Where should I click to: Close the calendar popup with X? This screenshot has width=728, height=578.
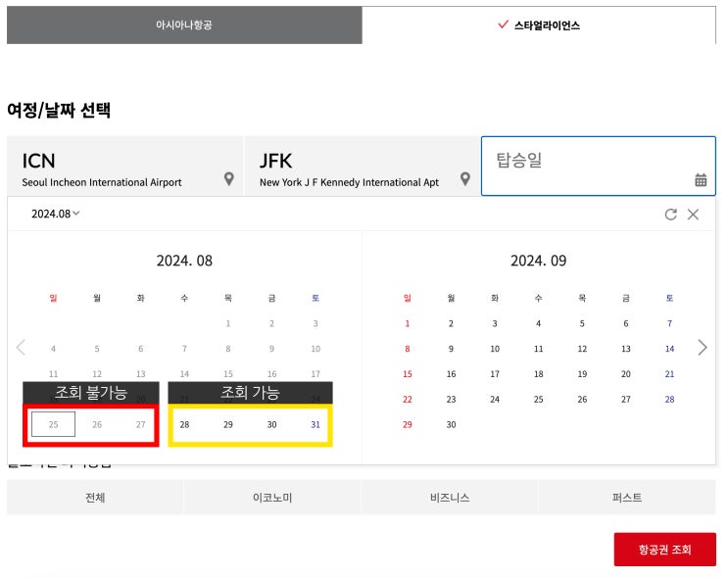693,214
